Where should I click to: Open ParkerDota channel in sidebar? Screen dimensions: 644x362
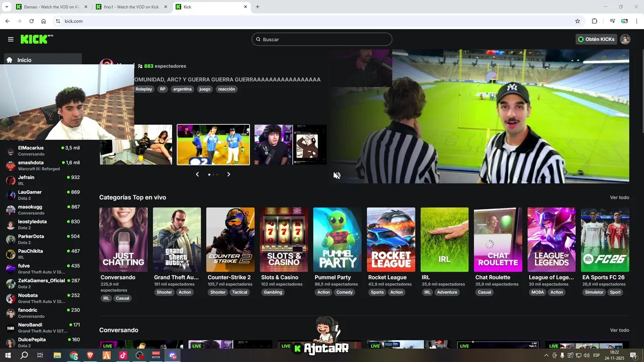pyautogui.click(x=43, y=239)
